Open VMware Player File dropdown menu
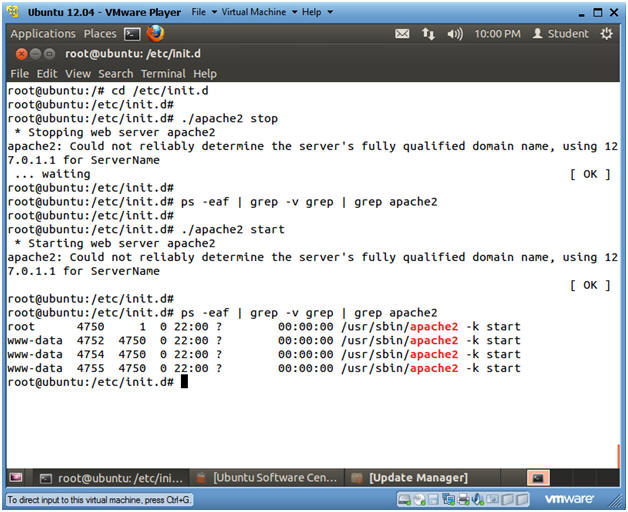This screenshot has width=628, height=512. coord(204,12)
